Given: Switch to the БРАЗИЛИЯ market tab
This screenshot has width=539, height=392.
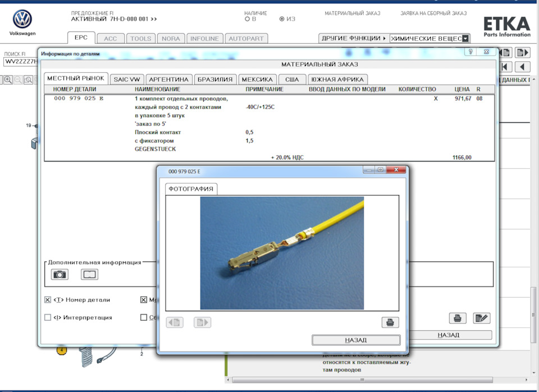Looking at the screenshot, I should pyautogui.click(x=214, y=79).
